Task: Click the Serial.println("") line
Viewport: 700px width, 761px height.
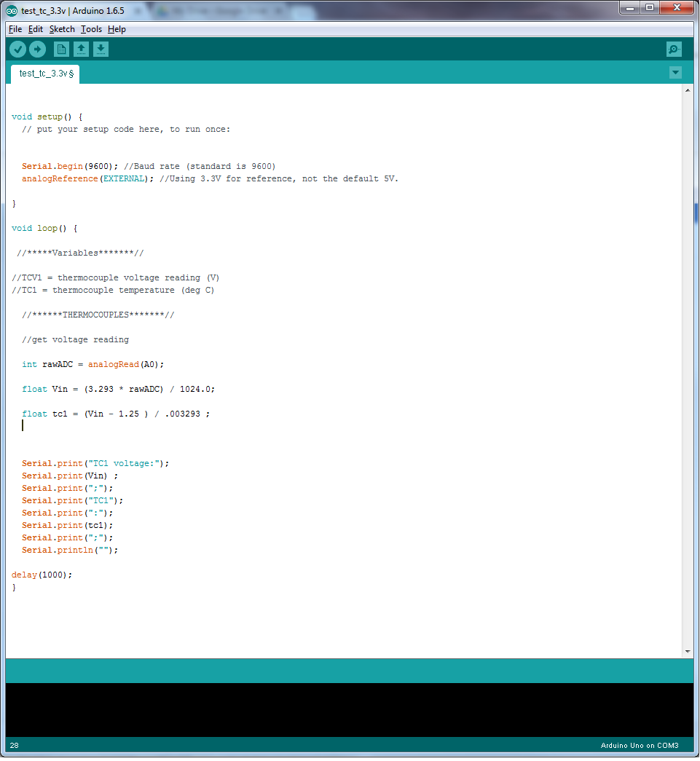Action: click(70, 551)
